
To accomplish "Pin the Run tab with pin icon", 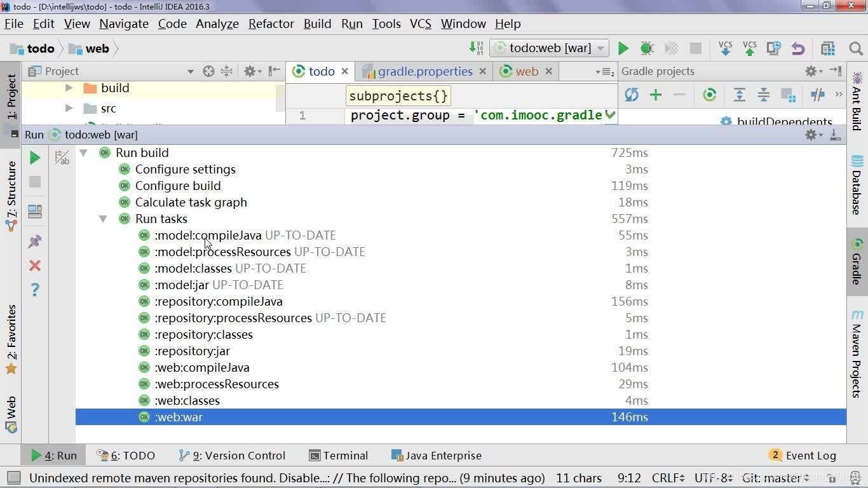I will (x=35, y=241).
